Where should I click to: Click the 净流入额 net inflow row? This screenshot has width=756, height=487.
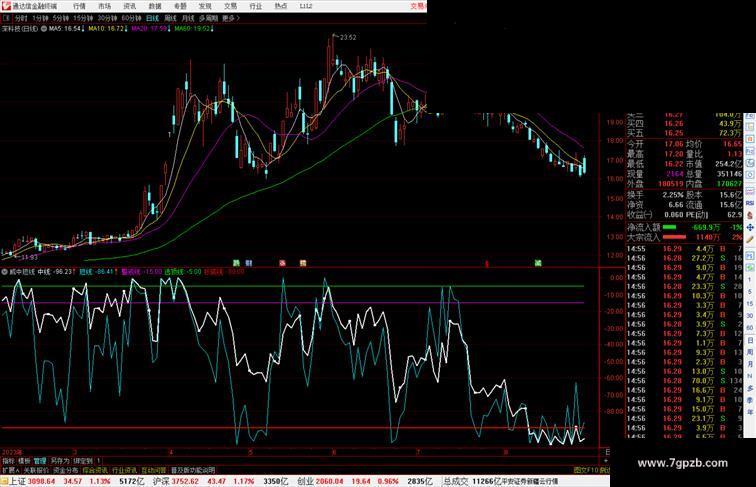click(684, 227)
